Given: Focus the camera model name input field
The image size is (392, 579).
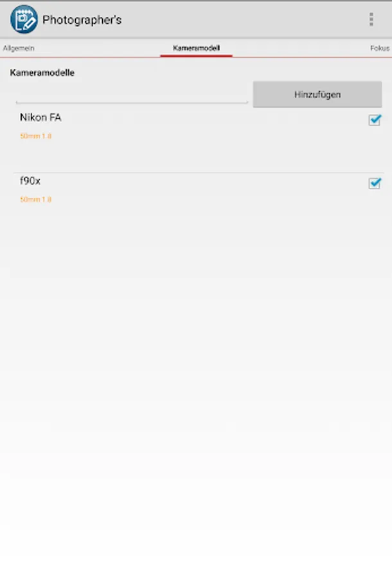Looking at the screenshot, I should 132,95.
